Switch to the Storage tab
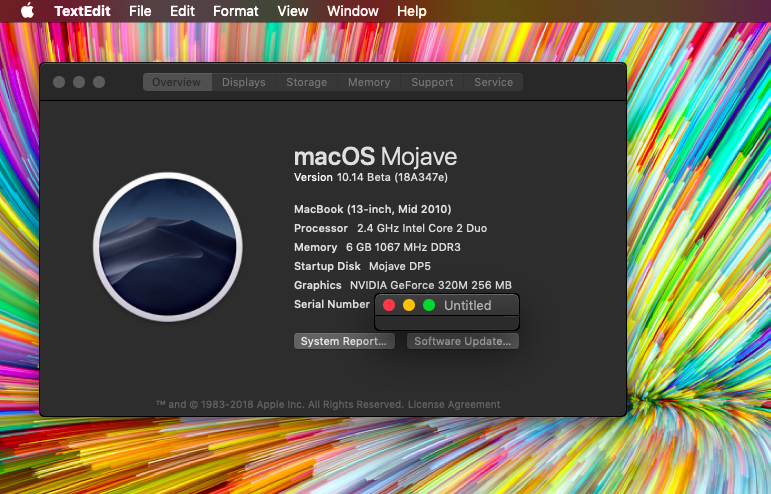 tap(307, 82)
